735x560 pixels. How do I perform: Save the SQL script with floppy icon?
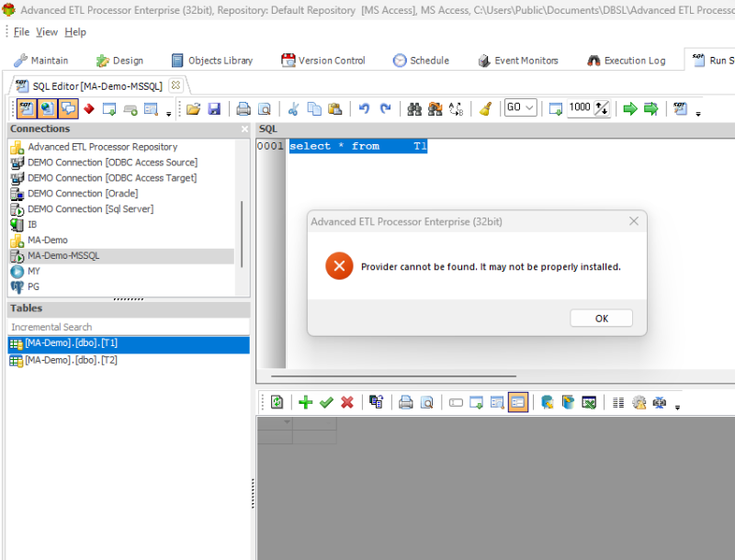(214, 109)
